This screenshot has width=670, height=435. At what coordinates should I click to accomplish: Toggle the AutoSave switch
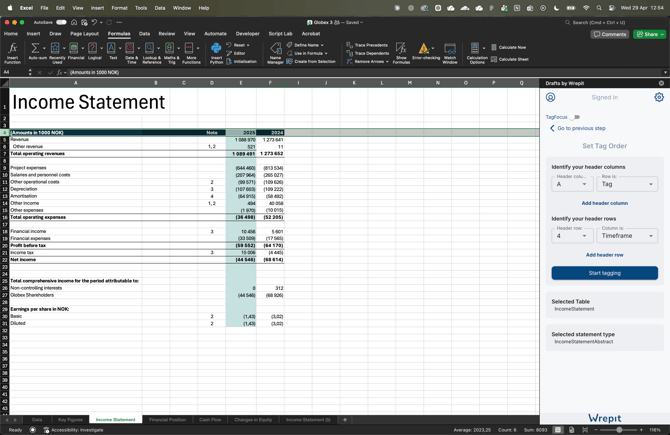click(61, 22)
